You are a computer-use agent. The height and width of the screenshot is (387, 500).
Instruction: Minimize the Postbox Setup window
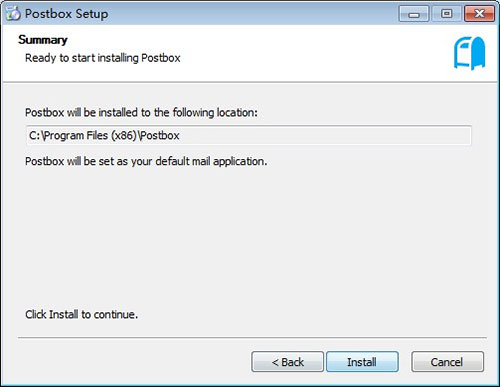click(x=414, y=14)
